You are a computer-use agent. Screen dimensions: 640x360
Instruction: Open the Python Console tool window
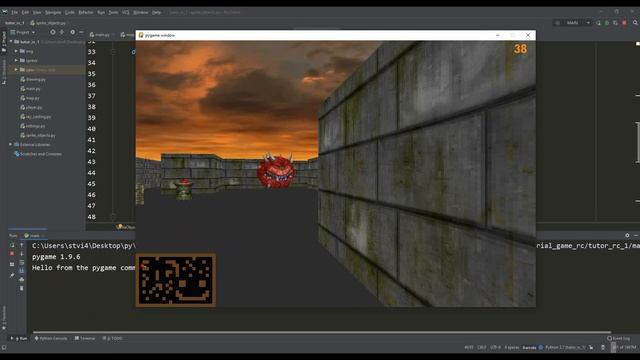click(x=51, y=338)
